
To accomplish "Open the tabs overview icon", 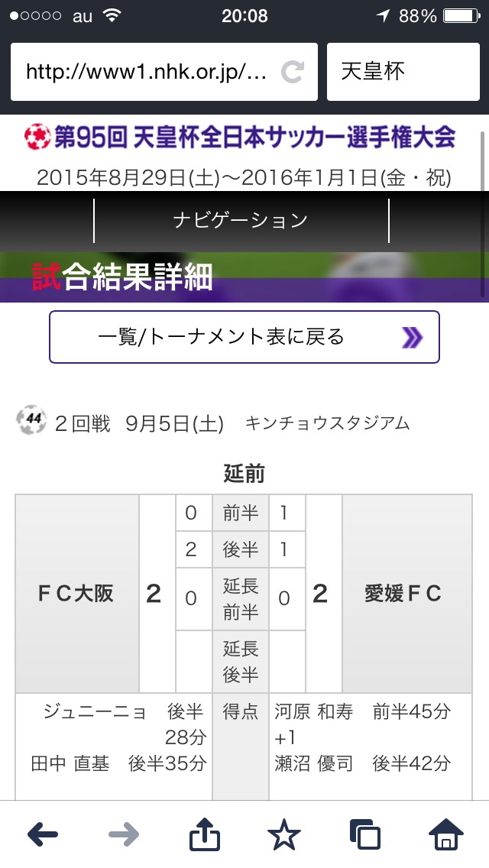I will 364,834.
